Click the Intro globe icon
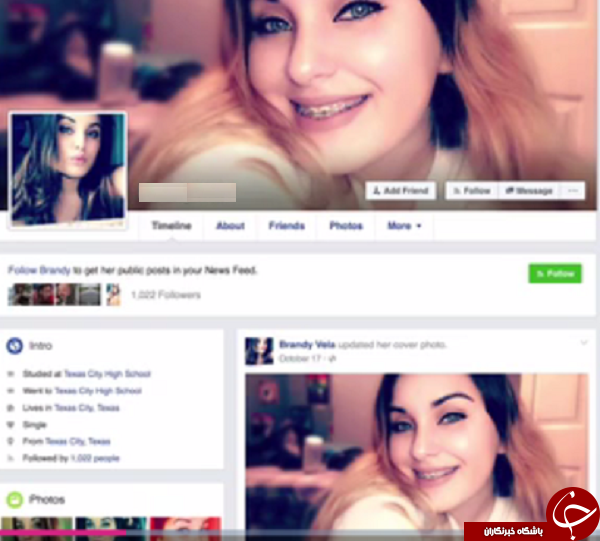The image size is (600, 541). 15,346
